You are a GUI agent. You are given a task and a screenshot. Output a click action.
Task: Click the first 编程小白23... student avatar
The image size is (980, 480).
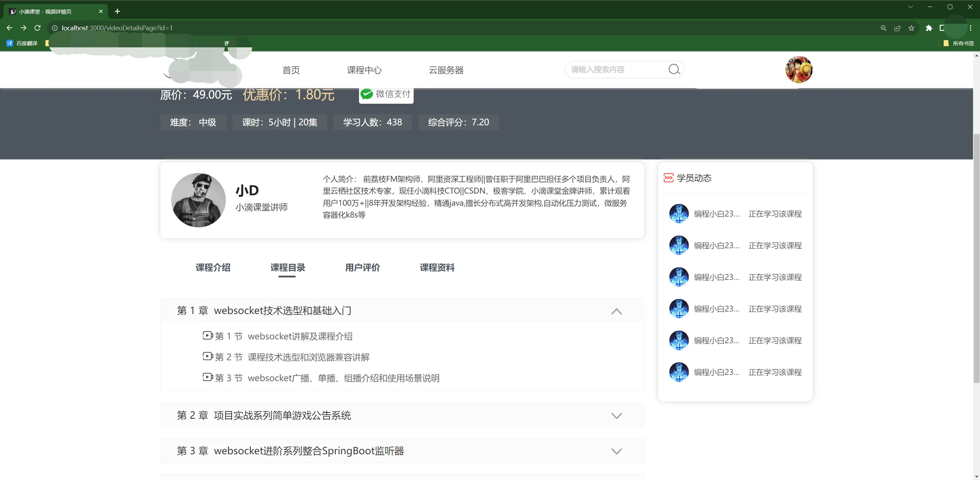point(679,213)
